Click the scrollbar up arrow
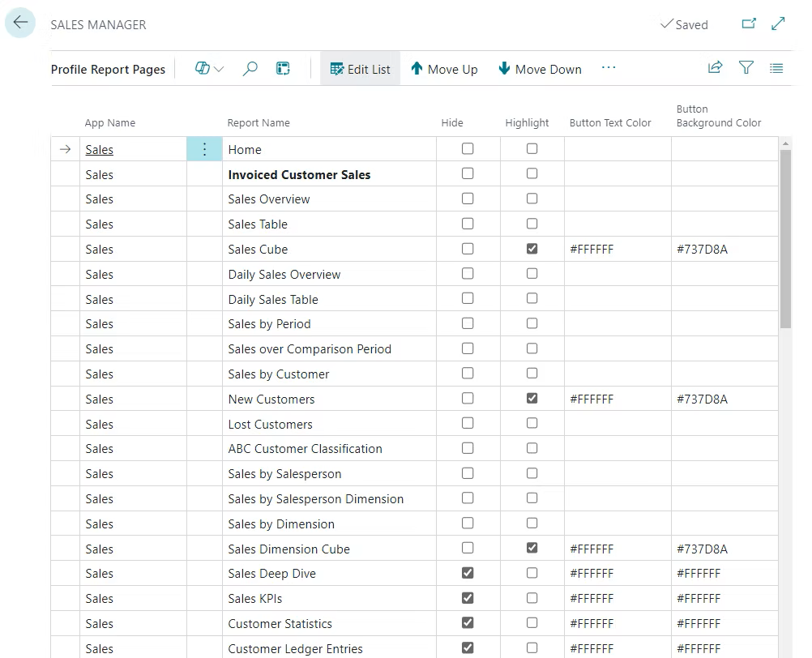This screenshot has width=812, height=658. tap(785, 143)
